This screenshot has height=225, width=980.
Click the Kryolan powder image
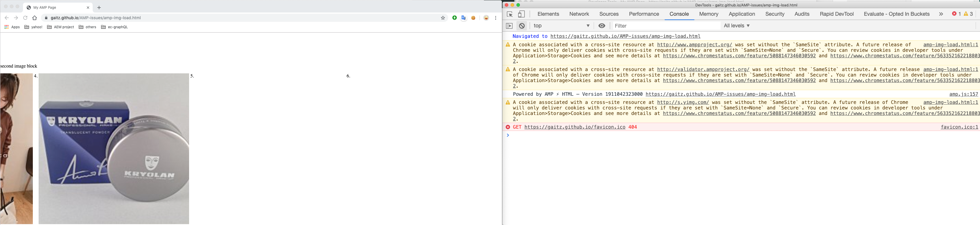[x=114, y=149]
